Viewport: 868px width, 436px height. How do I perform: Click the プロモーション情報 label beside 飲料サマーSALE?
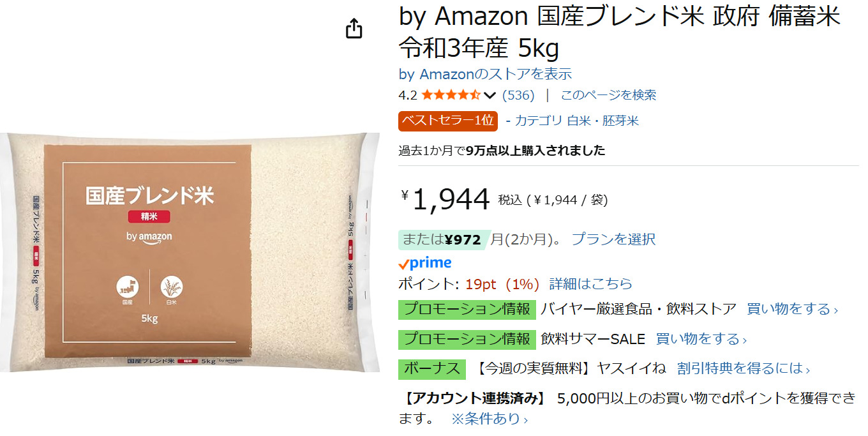[x=467, y=339]
